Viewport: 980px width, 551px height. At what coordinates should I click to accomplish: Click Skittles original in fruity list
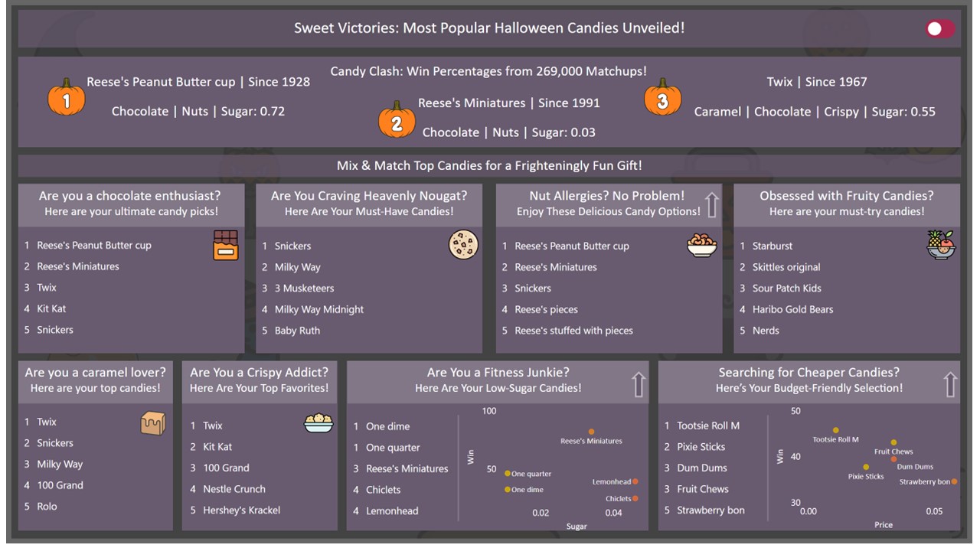point(786,267)
